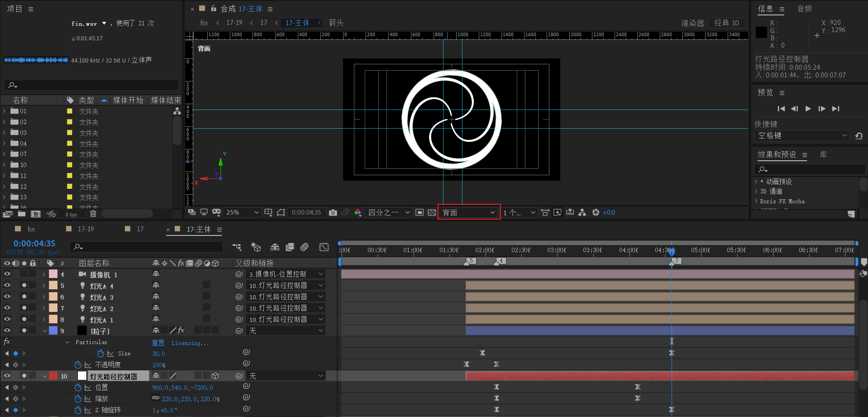Switch to the 库 panel tab
This screenshot has width=868, height=417.
(x=823, y=155)
